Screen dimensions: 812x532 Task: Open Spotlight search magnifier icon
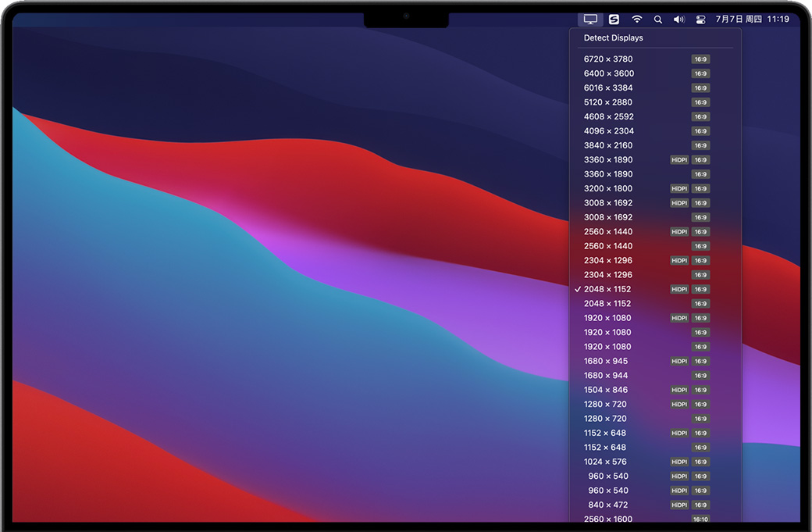657,19
